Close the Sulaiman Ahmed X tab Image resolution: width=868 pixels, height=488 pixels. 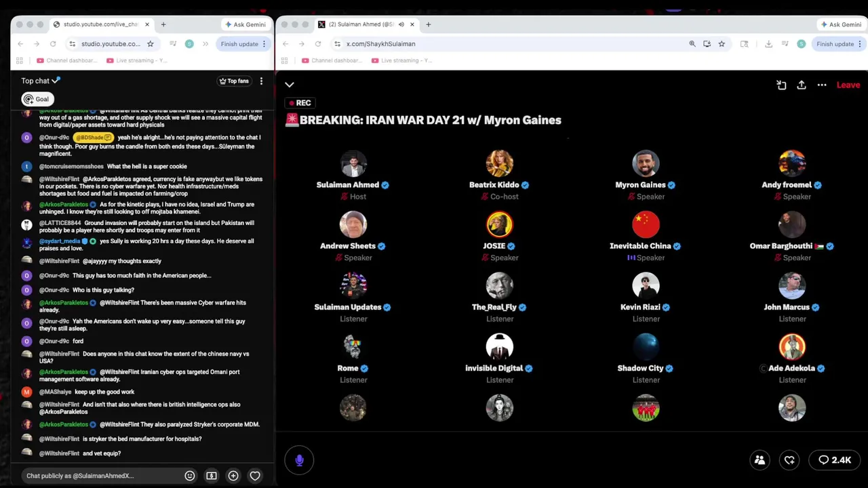pyautogui.click(x=412, y=24)
